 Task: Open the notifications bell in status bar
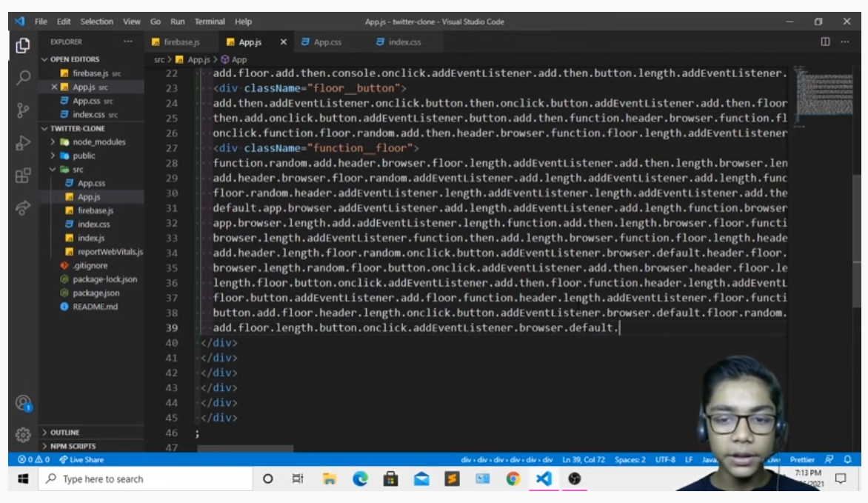click(x=847, y=460)
